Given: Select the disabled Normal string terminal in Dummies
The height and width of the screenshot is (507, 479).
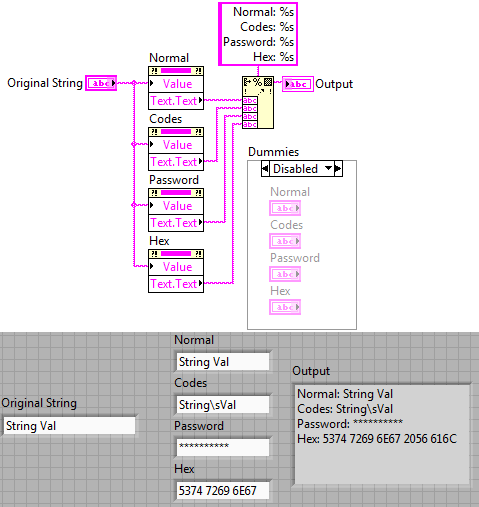Looking at the screenshot, I should (x=285, y=208).
